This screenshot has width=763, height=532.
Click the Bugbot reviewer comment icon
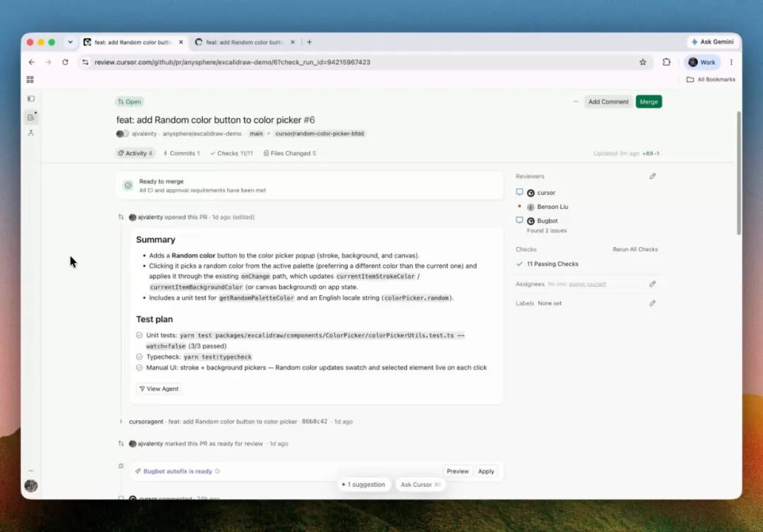[520, 220]
